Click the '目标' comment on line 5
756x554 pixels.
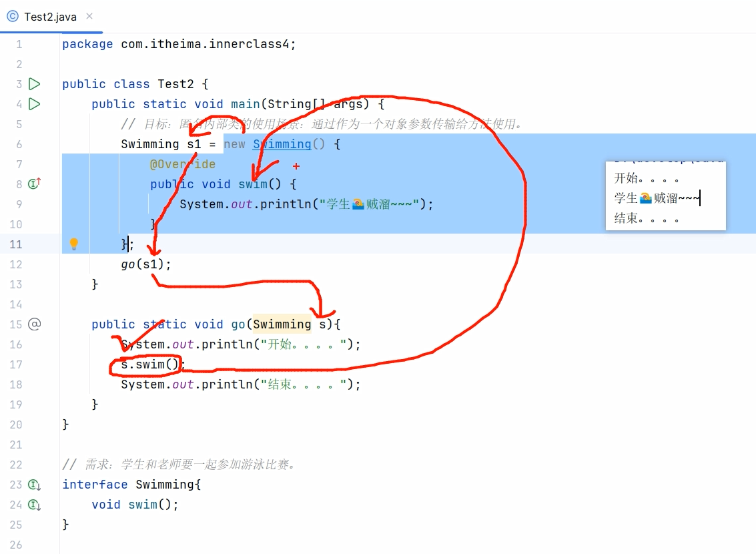click(x=322, y=124)
